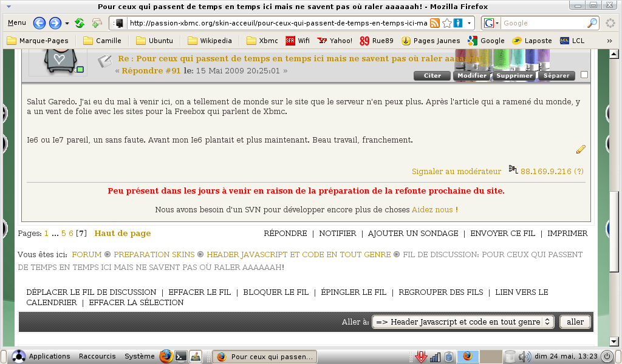Click the volume speaker icon in tray
Viewport: 622px width, 364px height.
[x=524, y=356]
